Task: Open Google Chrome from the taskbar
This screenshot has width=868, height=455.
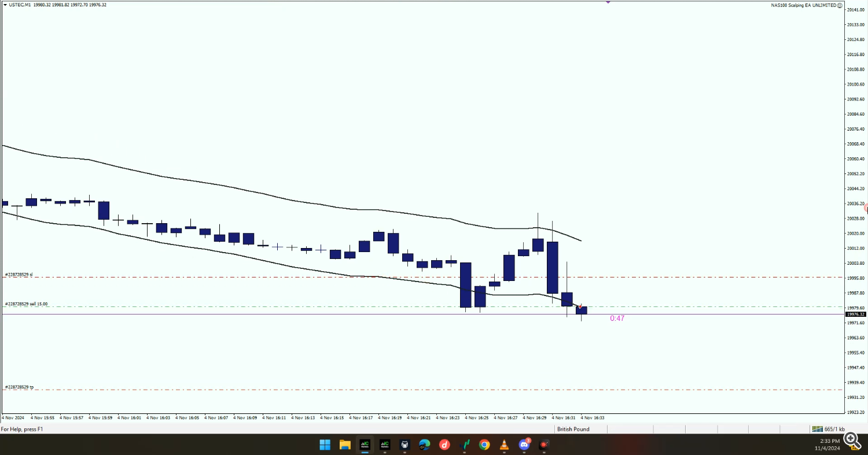Action: [x=484, y=445]
